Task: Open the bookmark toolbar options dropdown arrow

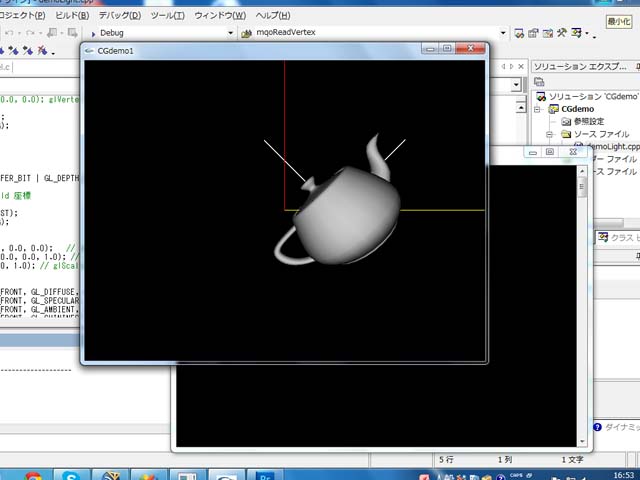Action: [x=53, y=53]
